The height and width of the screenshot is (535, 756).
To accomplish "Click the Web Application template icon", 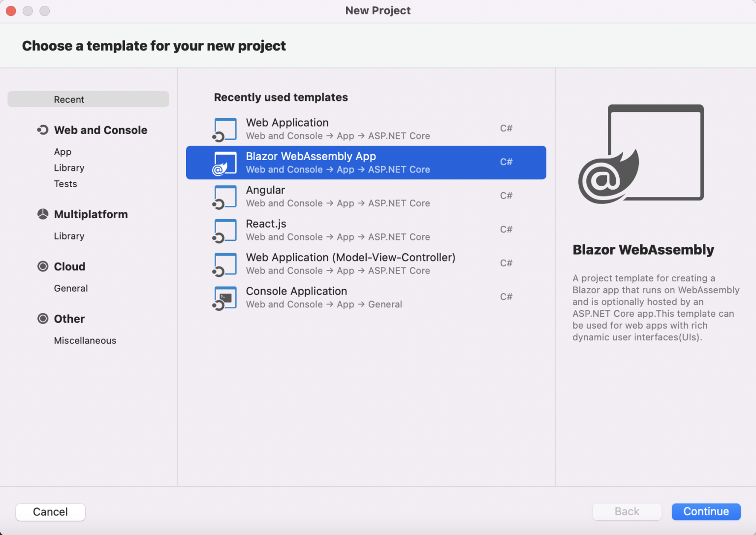I will pos(225,130).
